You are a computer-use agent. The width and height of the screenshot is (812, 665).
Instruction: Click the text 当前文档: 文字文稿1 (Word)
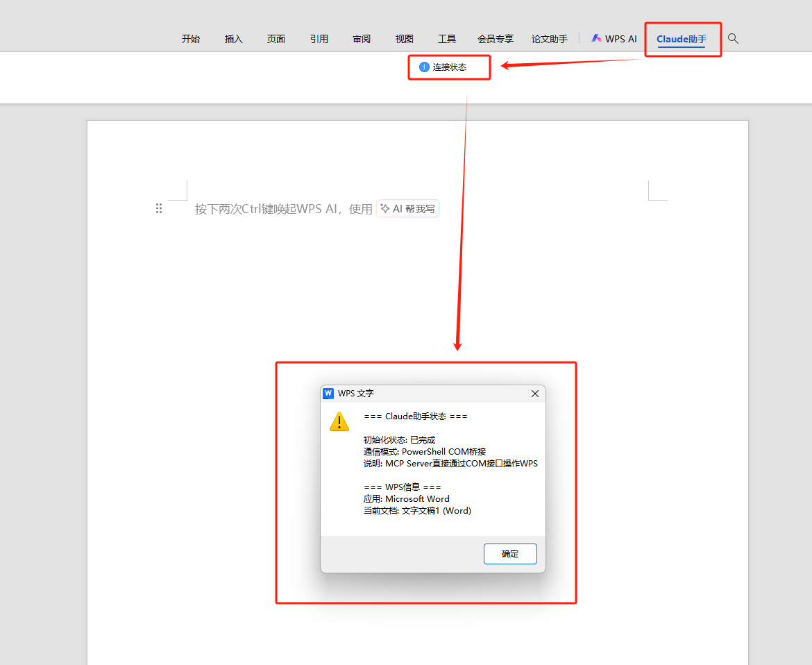click(x=417, y=511)
